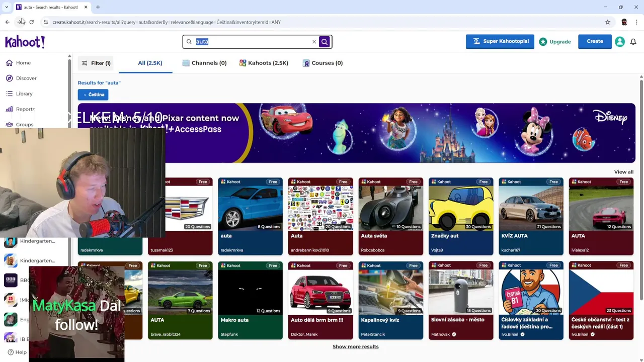Image resolution: width=644 pixels, height=362 pixels.
Task: Click the Discover compass icon
Action: pyautogui.click(x=10, y=78)
